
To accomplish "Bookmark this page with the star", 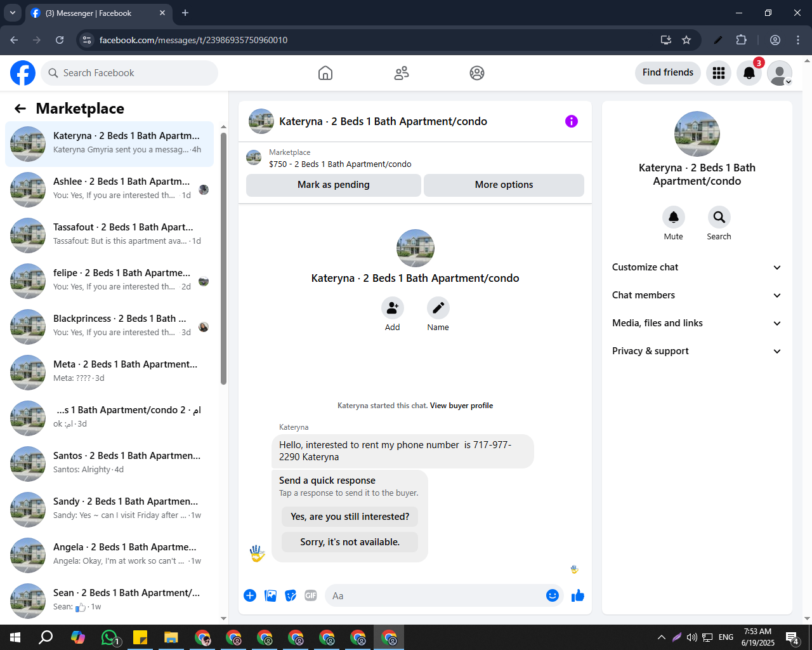I will pyautogui.click(x=686, y=40).
